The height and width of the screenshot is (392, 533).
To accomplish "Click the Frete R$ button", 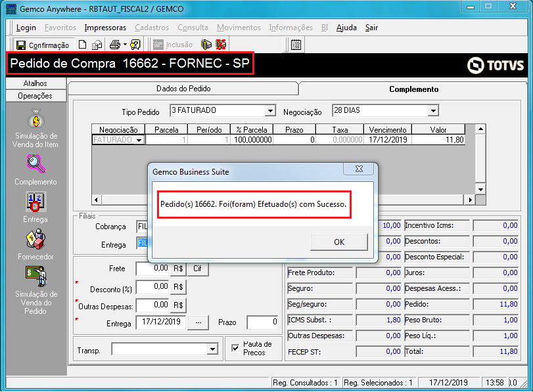I will [179, 269].
